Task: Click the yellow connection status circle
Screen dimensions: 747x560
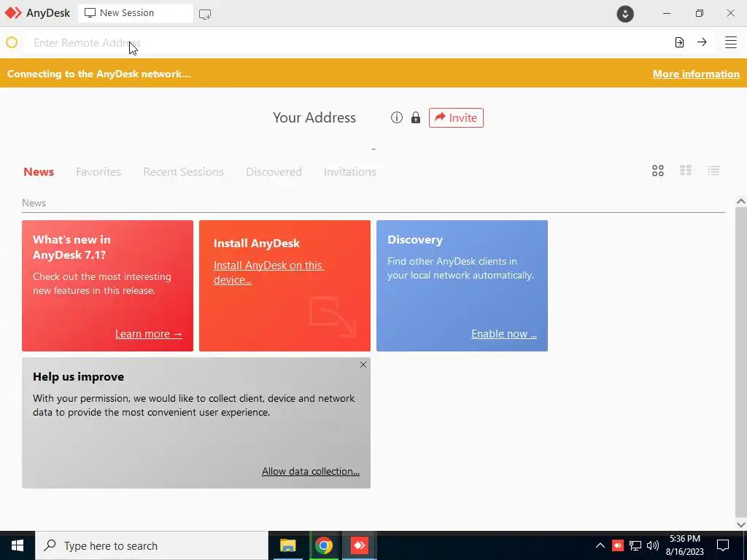Action: pyautogui.click(x=12, y=42)
